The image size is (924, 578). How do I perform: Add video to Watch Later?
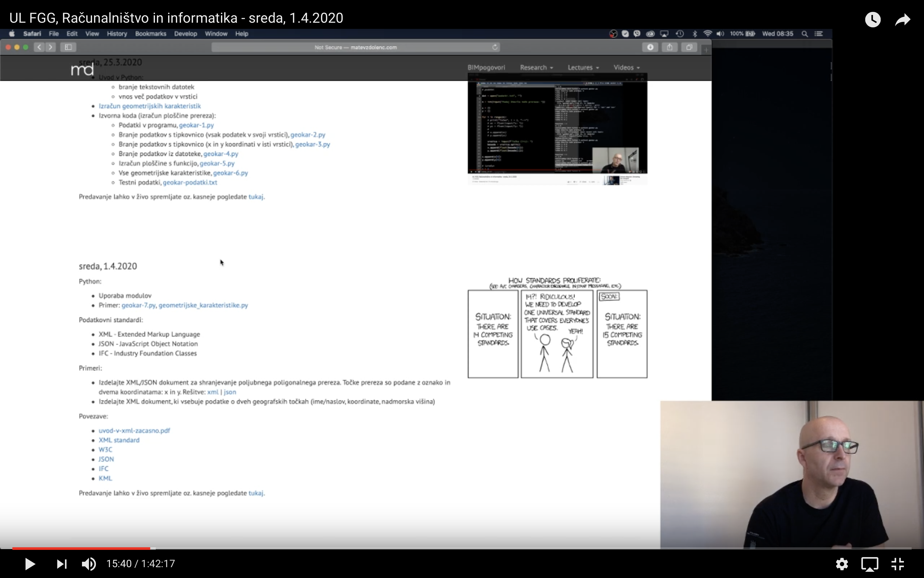(873, 20)
